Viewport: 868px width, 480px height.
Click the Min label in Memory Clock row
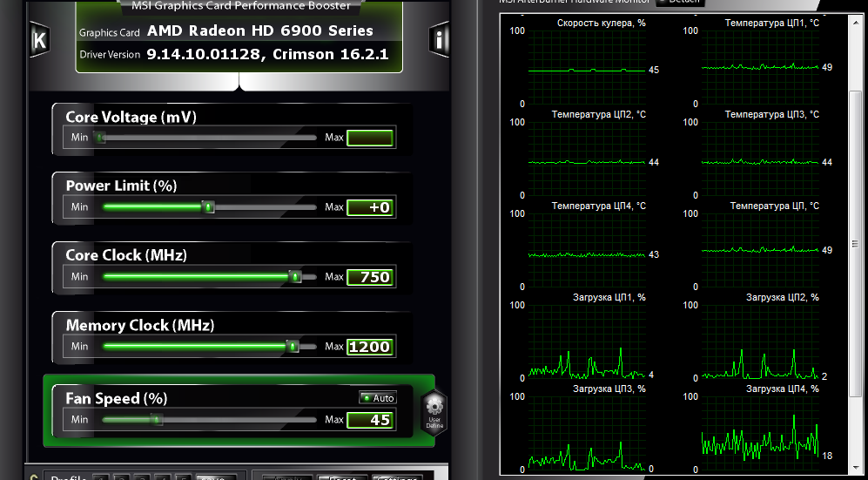[x=79, y=346]
